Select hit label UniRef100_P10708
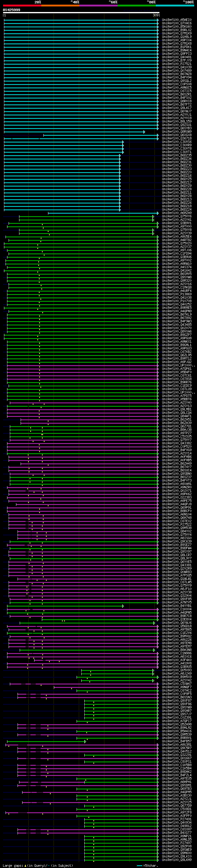This screenshot has width=197, height=868. (x=177, y=301)
